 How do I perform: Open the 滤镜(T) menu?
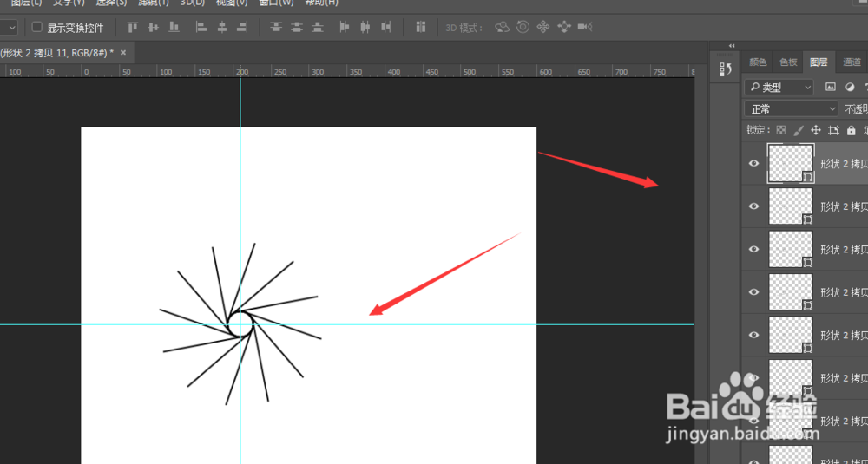(154, 3)
